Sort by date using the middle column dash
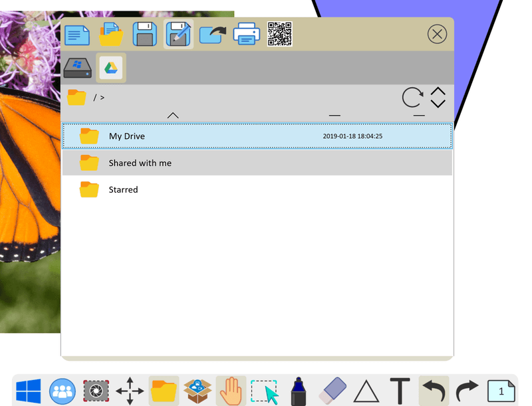Screen dimensions: 532x406 pyautogui.click(x=334, y=116)
